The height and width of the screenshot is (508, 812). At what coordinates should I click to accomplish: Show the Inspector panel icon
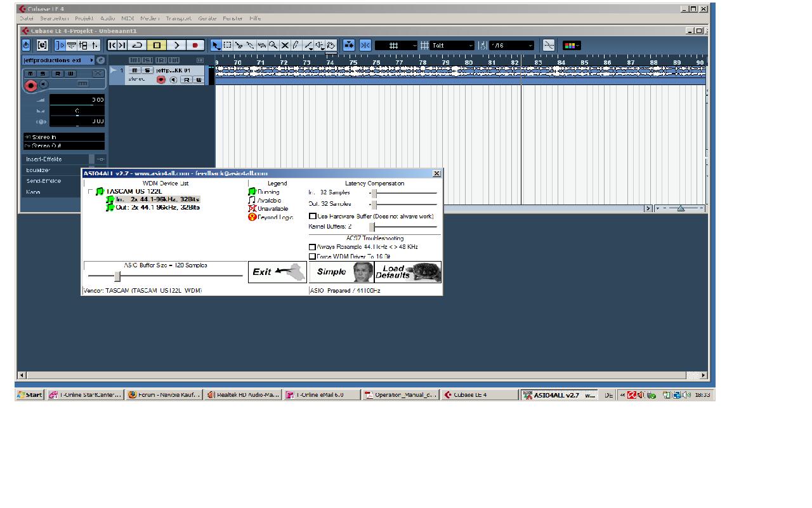click(60, 45)
